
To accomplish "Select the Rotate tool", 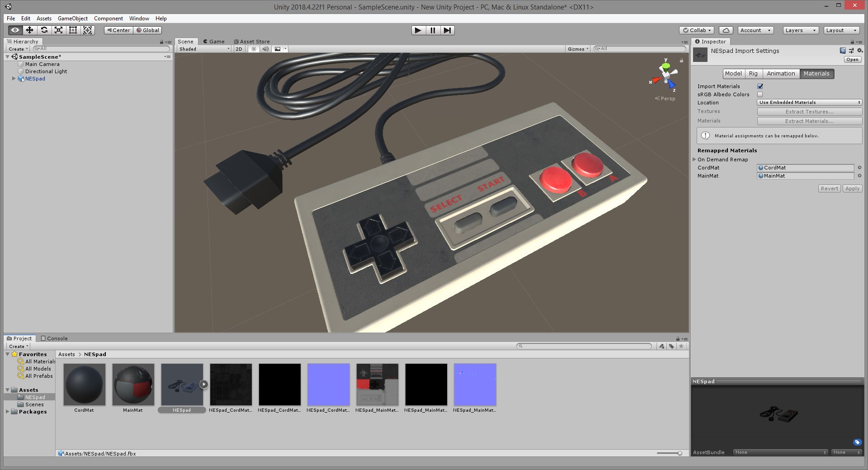I will [x=44, y=30].
